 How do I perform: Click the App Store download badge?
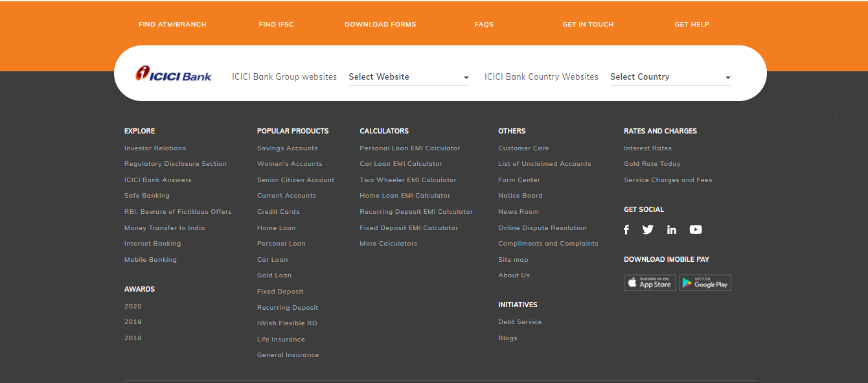point(650,283)
